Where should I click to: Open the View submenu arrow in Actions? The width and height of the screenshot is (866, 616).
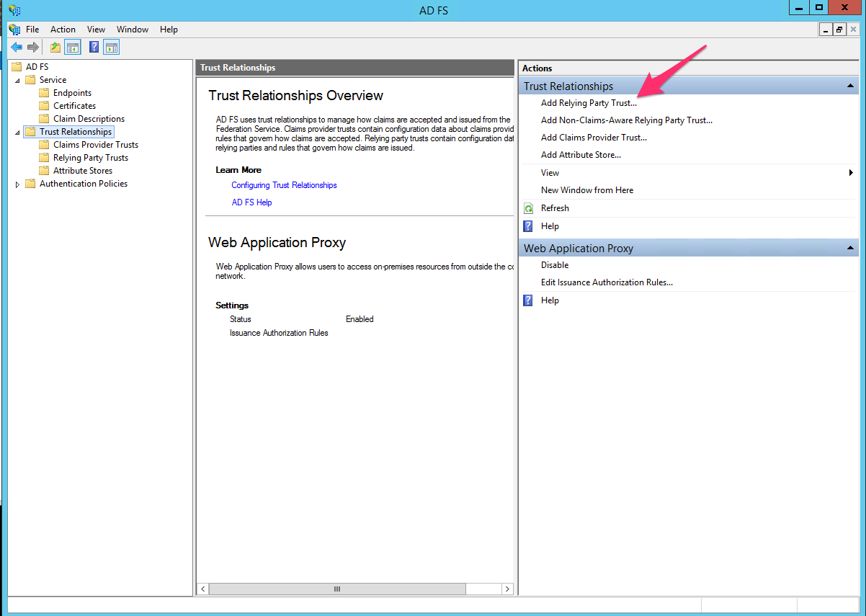pos(851,173)
